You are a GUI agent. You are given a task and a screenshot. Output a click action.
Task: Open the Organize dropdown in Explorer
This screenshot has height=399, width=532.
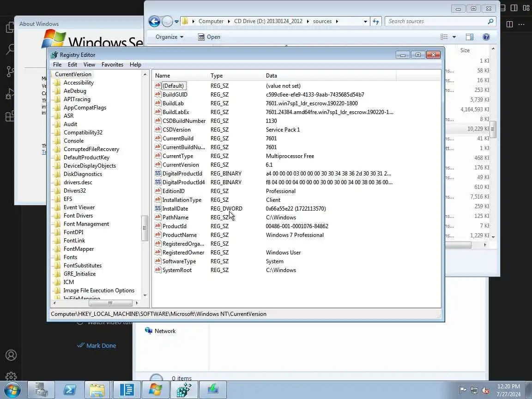pos(169,37)
